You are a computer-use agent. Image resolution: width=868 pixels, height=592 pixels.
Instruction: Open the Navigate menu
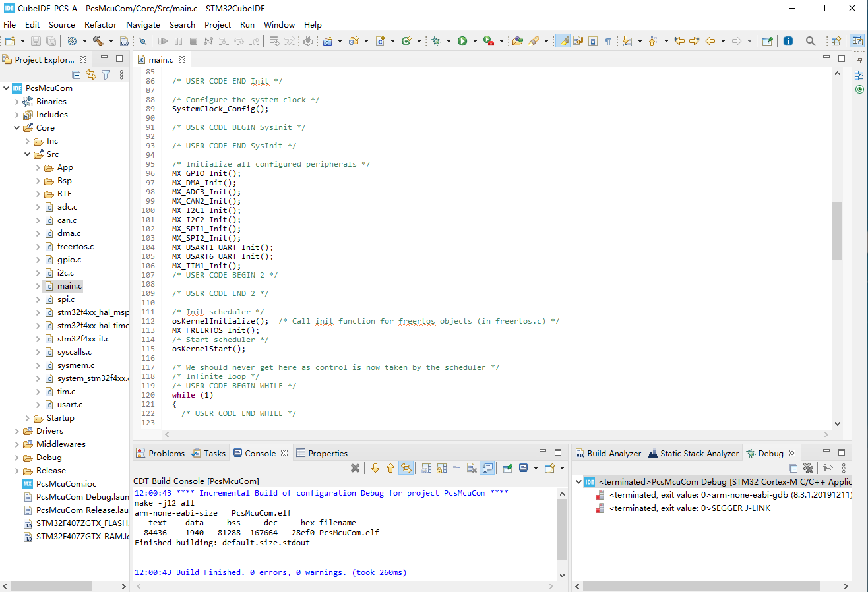click(143, 24)
